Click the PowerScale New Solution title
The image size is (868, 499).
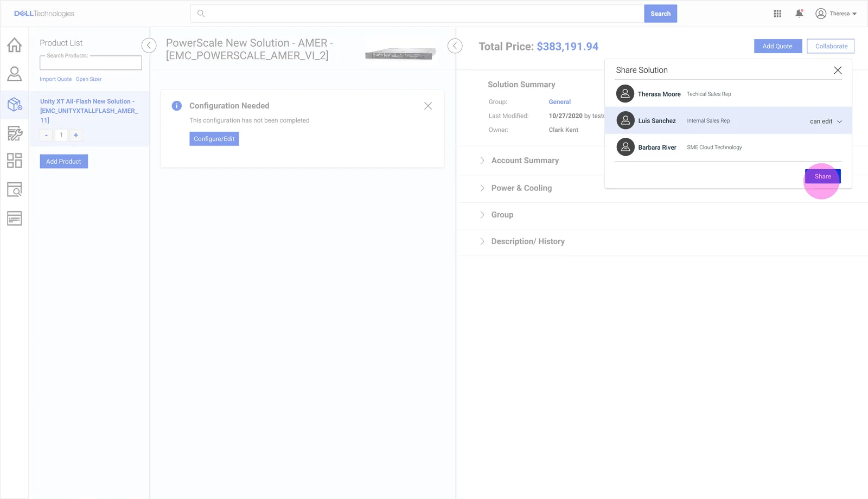click(250, 49)
